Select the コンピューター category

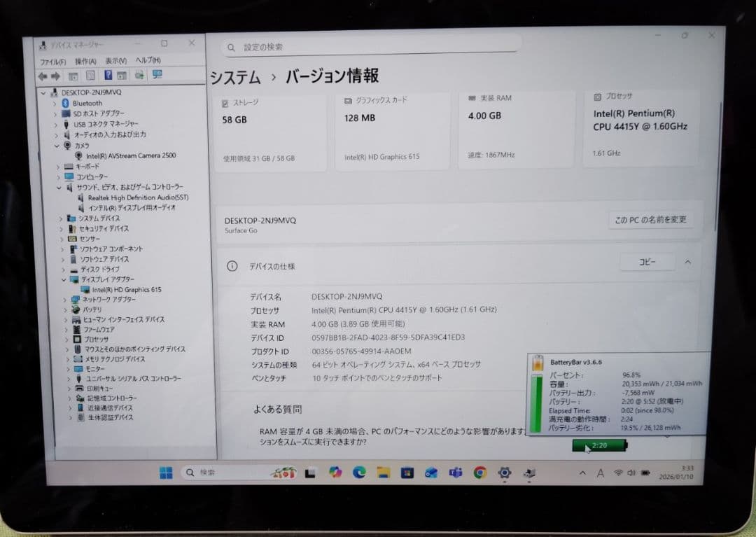tap(92, 177)
